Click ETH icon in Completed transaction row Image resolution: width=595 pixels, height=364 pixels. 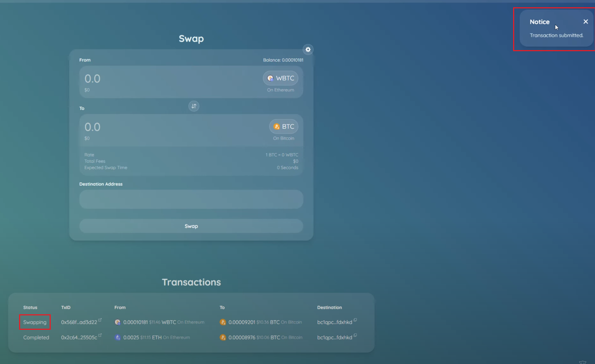click(x=118, y=338)
